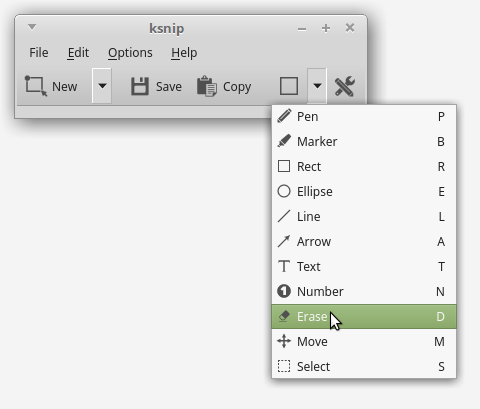Click the Copy clipboard icon

(207, 86)
